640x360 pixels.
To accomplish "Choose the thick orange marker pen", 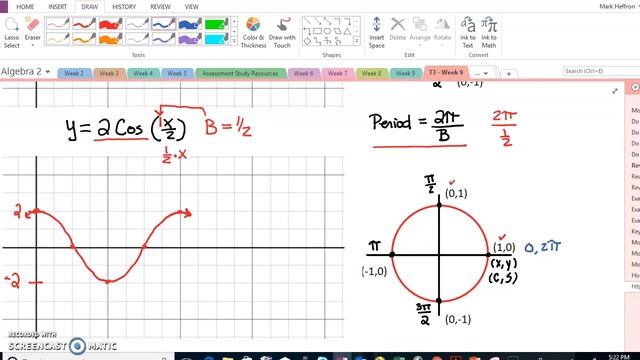I will (x=111, y=38).
